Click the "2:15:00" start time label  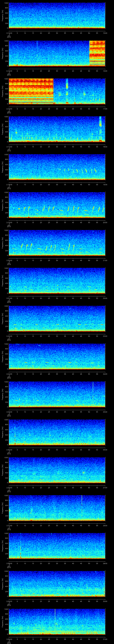[x=9, y=71]
